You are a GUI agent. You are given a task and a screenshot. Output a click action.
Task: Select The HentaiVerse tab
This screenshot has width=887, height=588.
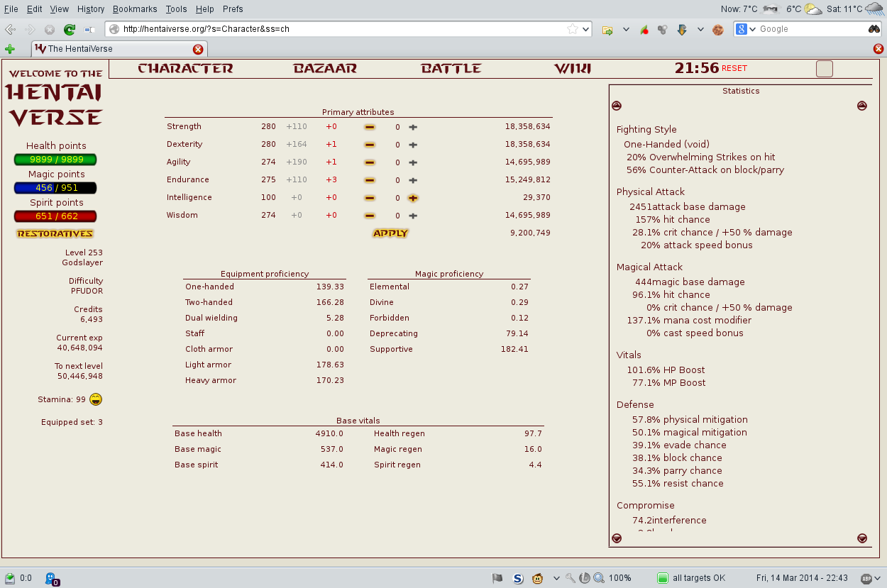tap(119, 49)
